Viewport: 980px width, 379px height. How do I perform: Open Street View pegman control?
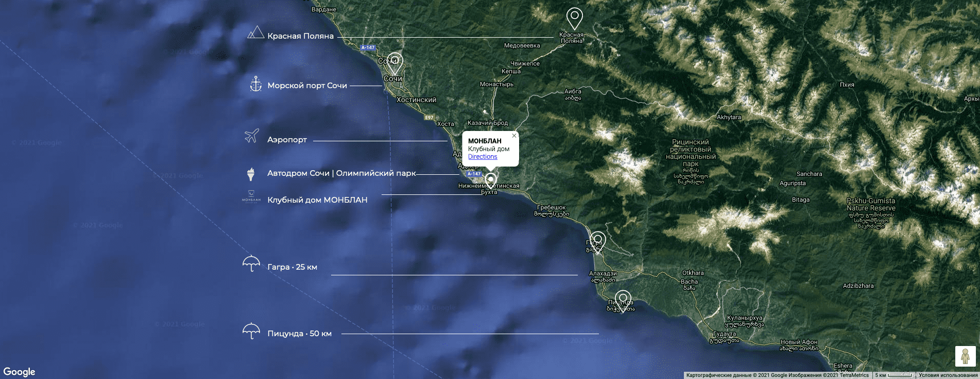tap(965, 356)
